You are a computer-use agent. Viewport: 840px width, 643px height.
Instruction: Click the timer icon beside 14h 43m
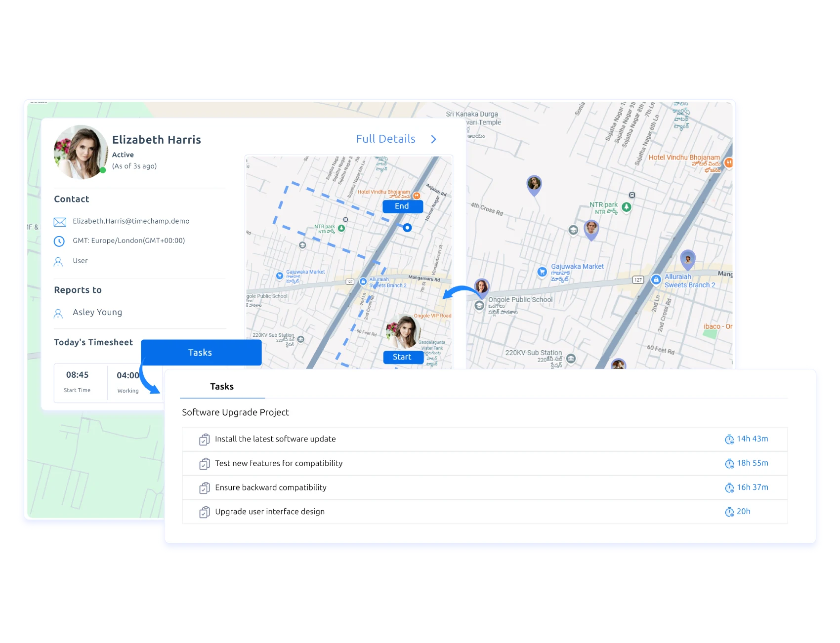(729, 439)
